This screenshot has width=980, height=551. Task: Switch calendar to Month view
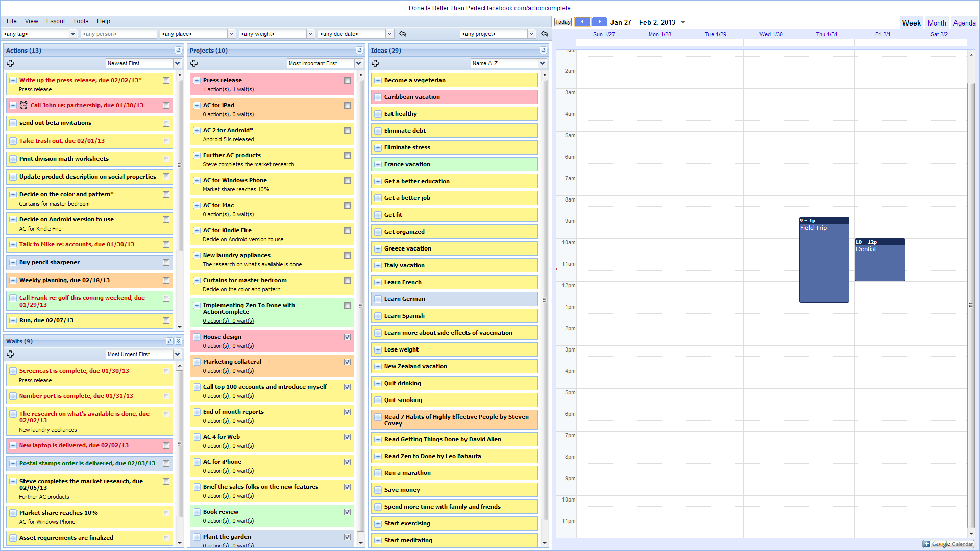(x=937, y=23)
